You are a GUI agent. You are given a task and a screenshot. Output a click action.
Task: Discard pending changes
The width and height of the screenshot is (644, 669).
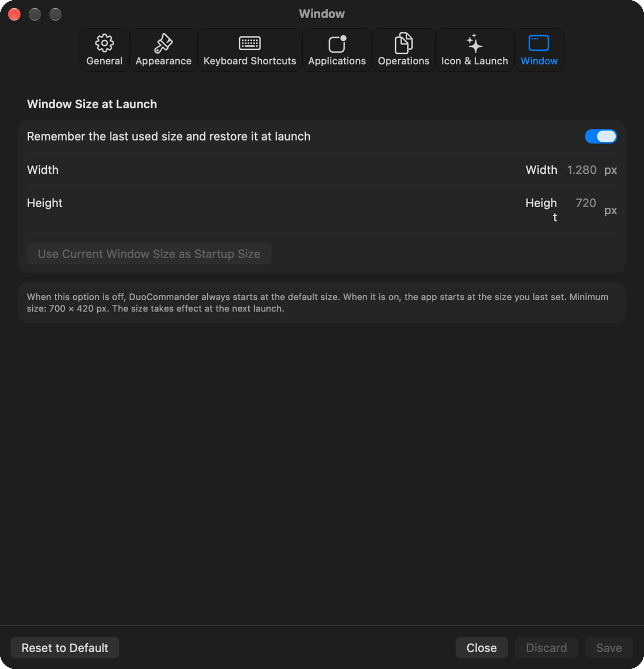[x=546, y=648]
